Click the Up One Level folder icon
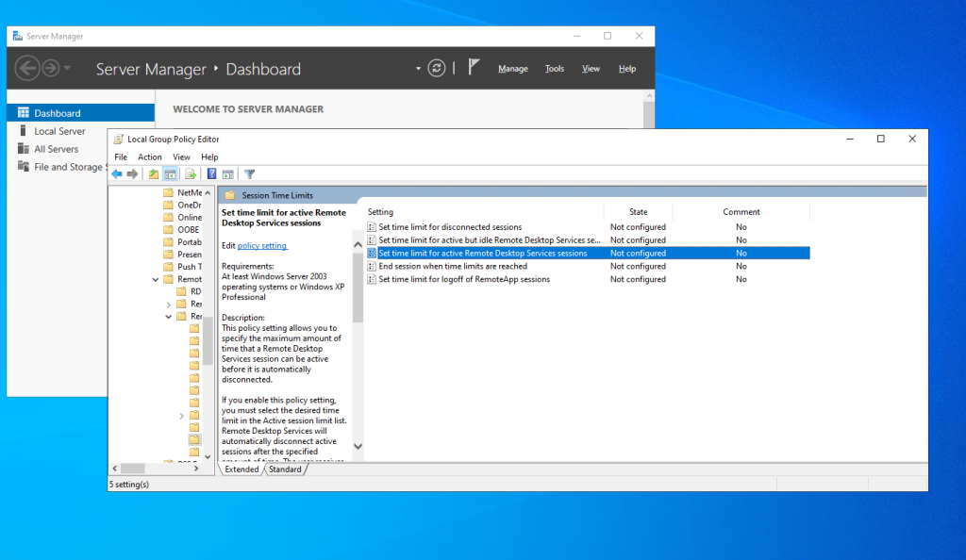 click(x=154, y=174)
